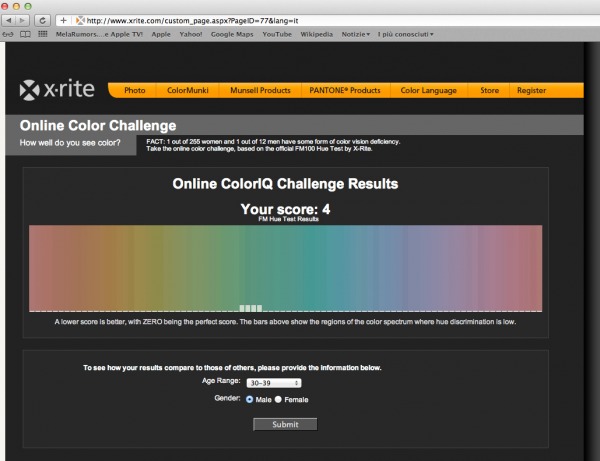Open the Munsell Products tab

[260, 91]
